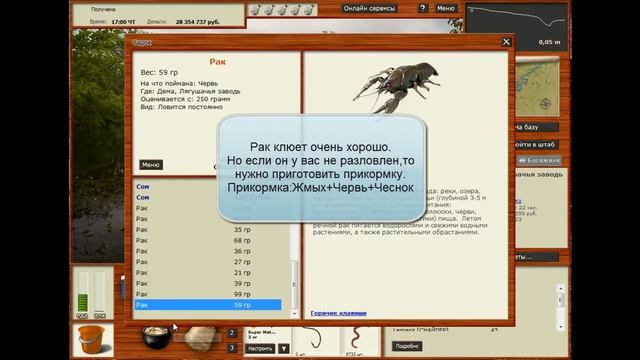The width and height of the screenshot is (640, 360).
Task: Select the Рак row weighing 36 гр
Action: coord(208,251)
